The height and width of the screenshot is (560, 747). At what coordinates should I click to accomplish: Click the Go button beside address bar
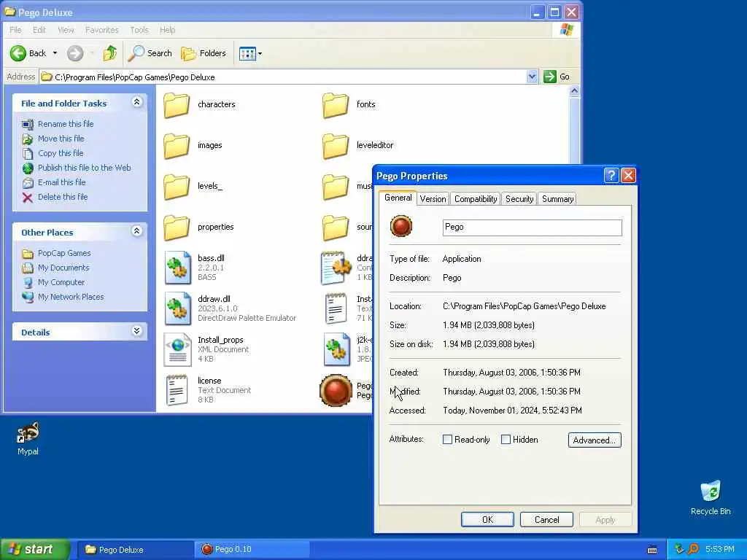coord(557,77)
